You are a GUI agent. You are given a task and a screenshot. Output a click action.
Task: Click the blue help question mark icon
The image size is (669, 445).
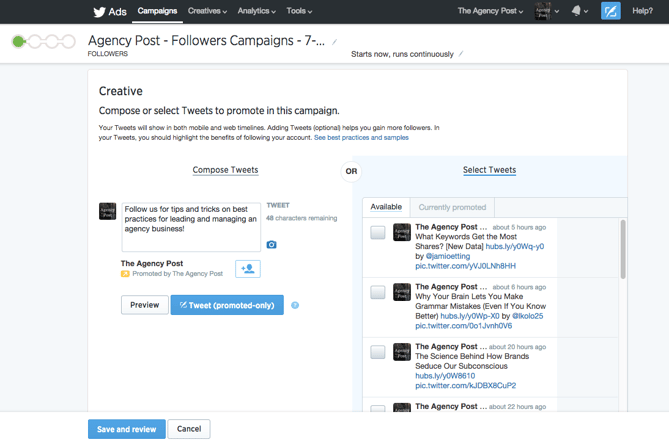pyautogui.click(x=295, y=305)
